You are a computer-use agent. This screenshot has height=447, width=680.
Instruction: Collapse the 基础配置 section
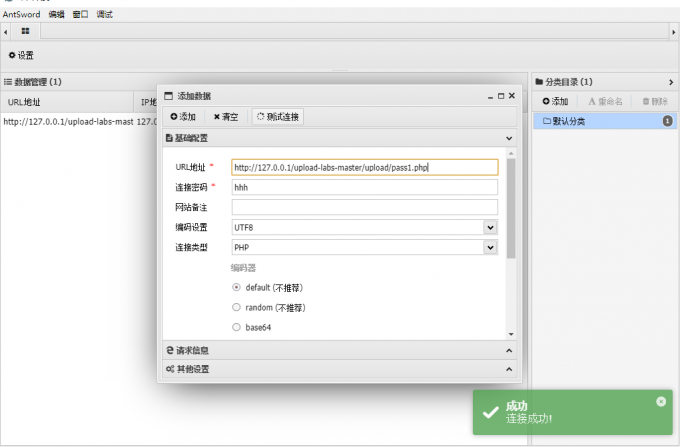click(340, 138)
